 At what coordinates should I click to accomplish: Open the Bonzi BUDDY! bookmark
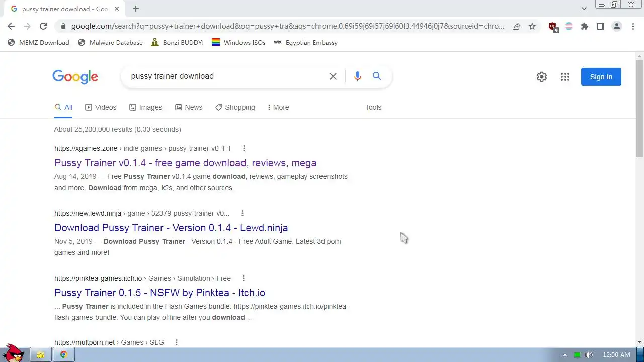coord(178,43)
